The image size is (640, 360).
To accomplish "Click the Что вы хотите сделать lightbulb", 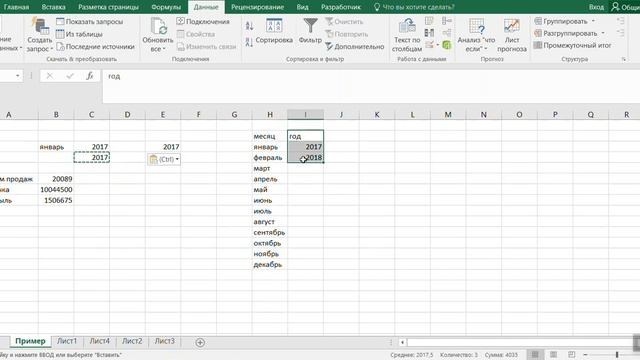I will click(377, 7).
